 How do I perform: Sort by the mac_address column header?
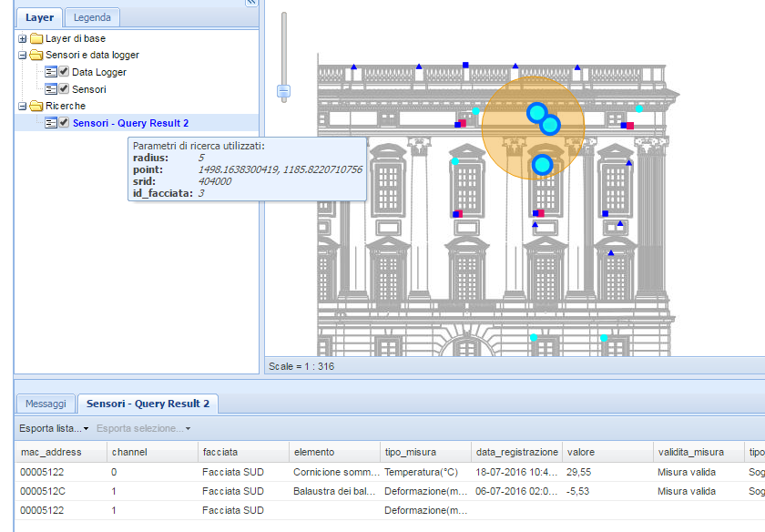tap(51, 452)
